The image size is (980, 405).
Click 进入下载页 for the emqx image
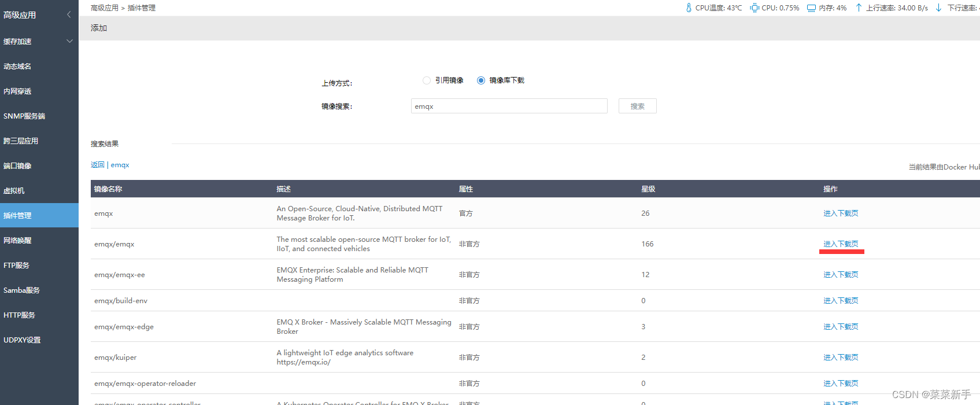[x=841, y=213]
